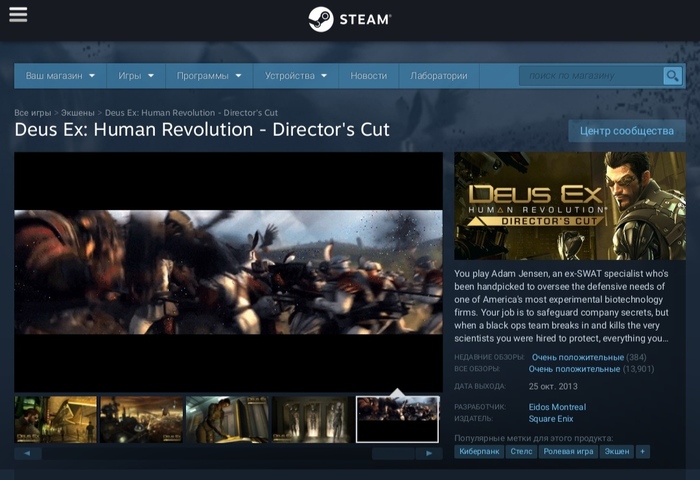Expand the Программы dropdown menu
Screen dimensions: 700x480
pos(209,76)
